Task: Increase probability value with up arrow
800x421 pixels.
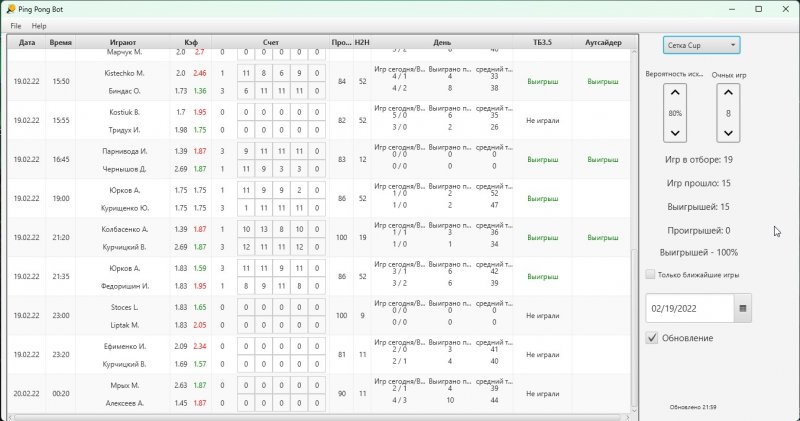Action: point(675,93)
